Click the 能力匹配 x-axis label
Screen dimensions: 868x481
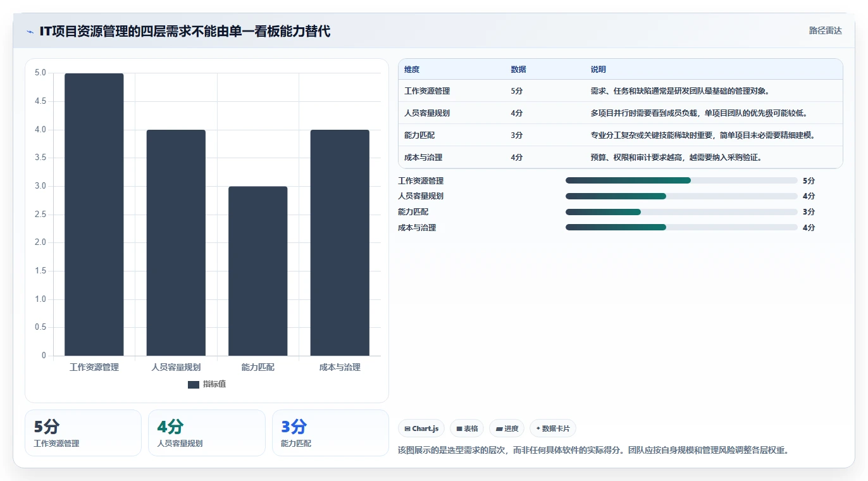258,367
